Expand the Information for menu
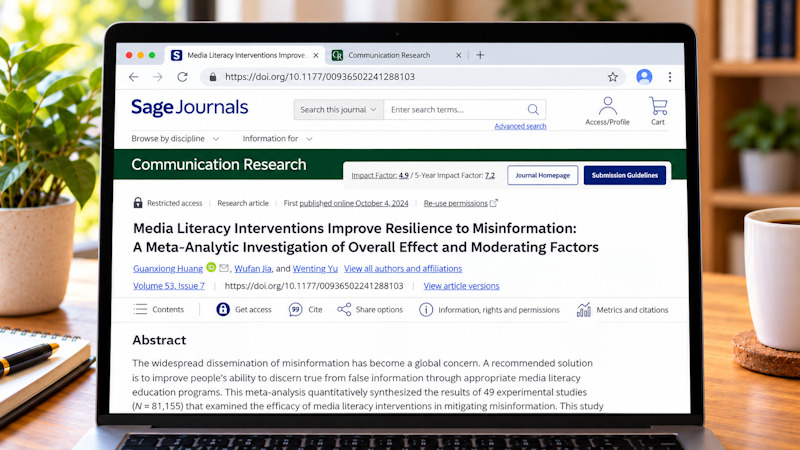 tap(277, 139)
